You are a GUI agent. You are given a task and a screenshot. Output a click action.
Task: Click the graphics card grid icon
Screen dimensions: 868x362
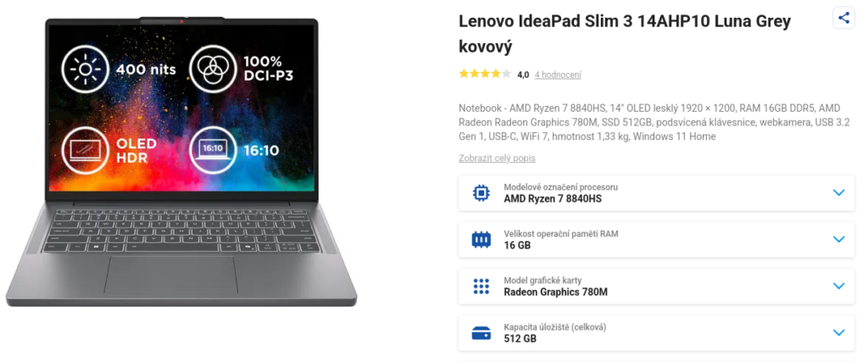(481, 287)
